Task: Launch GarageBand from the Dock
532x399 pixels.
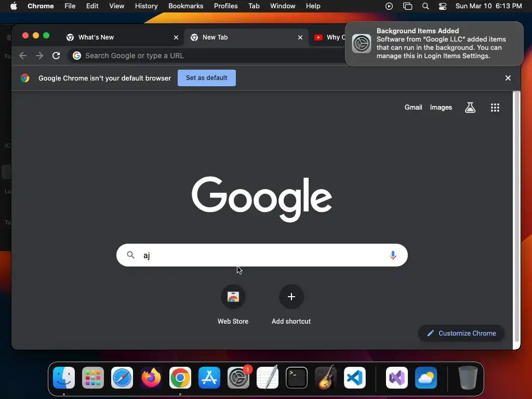Action: click(x=326, y=378)
